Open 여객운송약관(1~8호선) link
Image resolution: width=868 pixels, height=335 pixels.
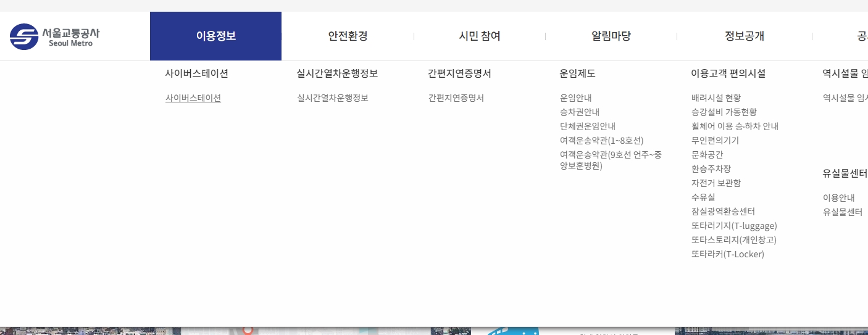pos(601,140)
